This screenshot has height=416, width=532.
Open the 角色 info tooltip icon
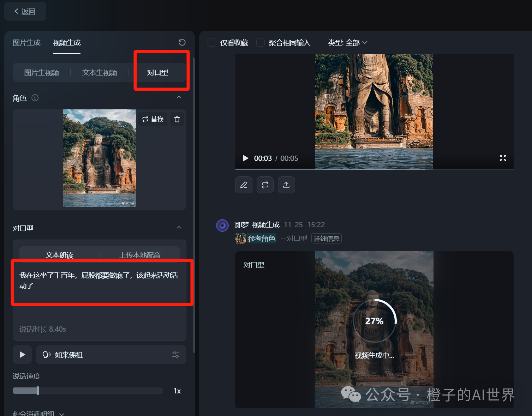pyautogui.click(x=35, y=98)
